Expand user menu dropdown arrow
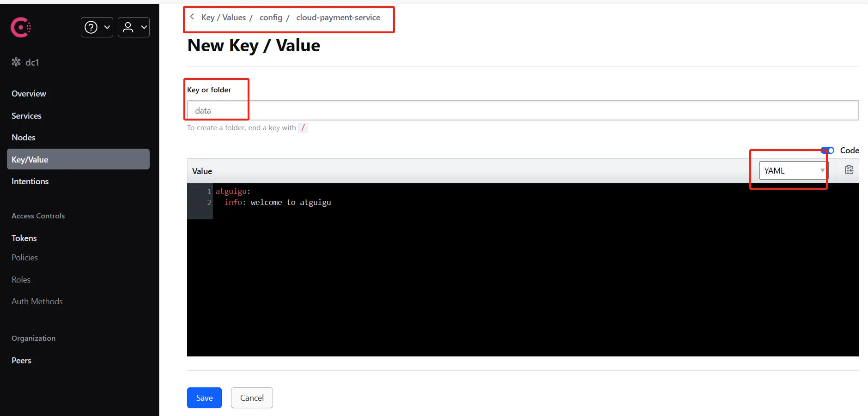The width and height of the screenshot is (868, 416). click(x=144, y=28)
